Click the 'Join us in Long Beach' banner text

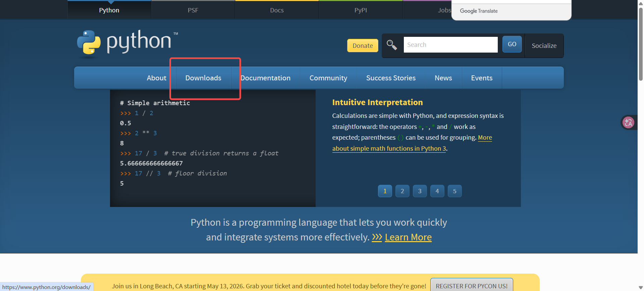[269, 286]
